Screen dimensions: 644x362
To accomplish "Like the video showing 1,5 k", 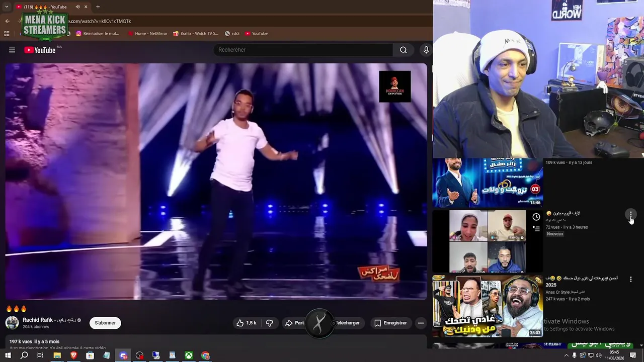I will [247, 323].
